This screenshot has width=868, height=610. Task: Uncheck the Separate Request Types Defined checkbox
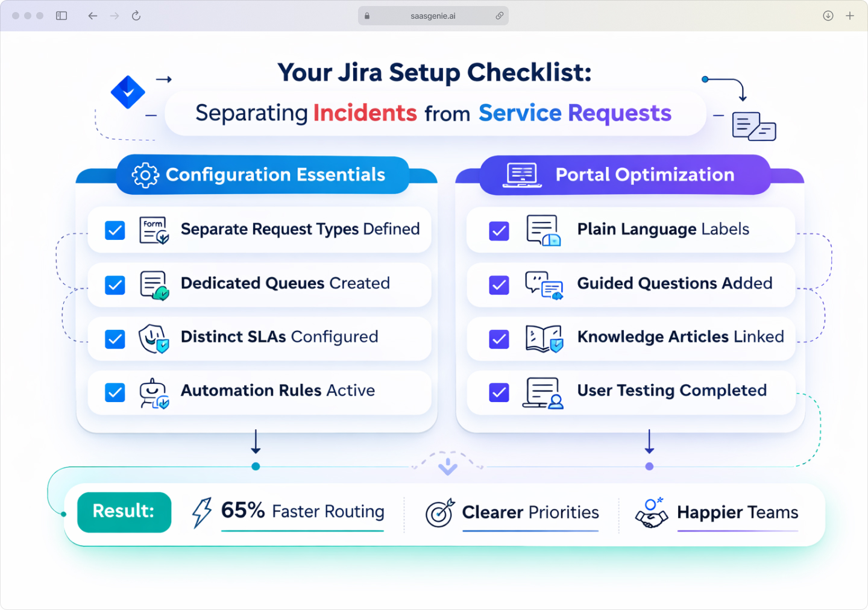tap(115, 230)
